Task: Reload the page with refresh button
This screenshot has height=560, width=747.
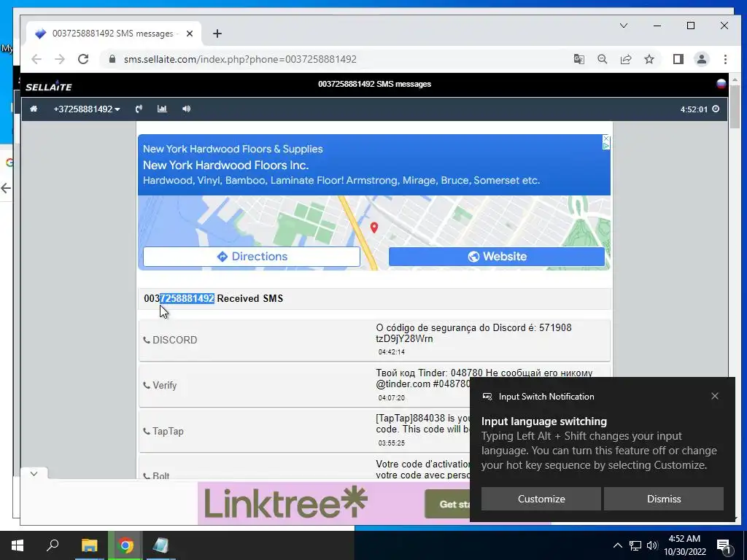Action: tap(83, 59)
